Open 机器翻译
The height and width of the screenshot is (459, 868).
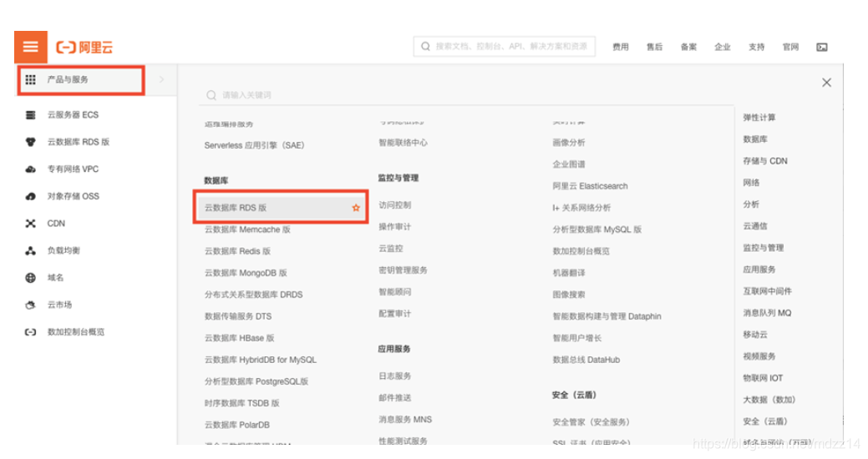(x=569, y=273)
